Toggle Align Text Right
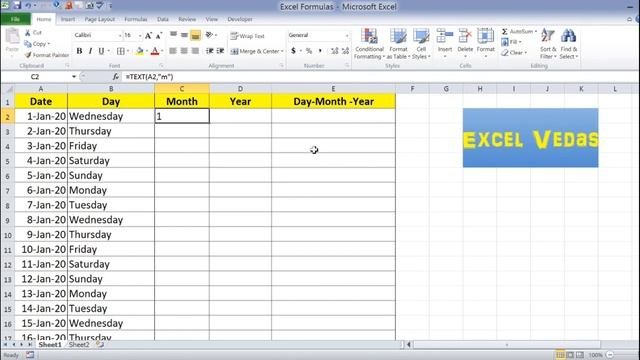Image resolution: width=640 pixels, height=360 pixels. (x=196, y=51)
